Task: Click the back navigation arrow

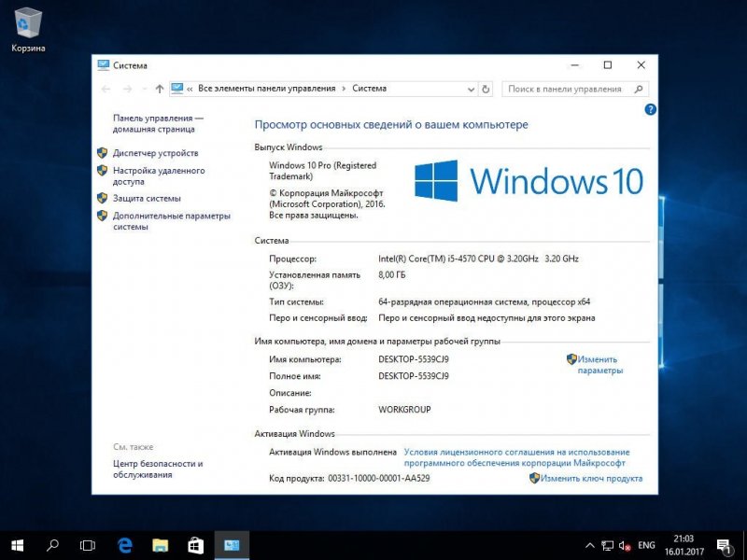Action: coord(106,89)
